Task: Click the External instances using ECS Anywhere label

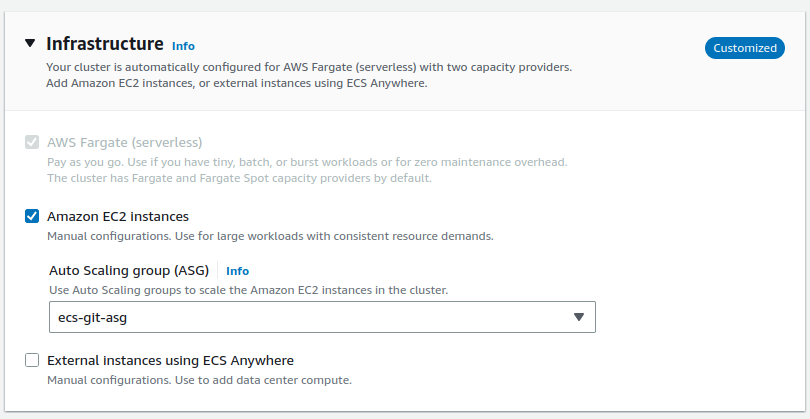Action: click(170, 360)
